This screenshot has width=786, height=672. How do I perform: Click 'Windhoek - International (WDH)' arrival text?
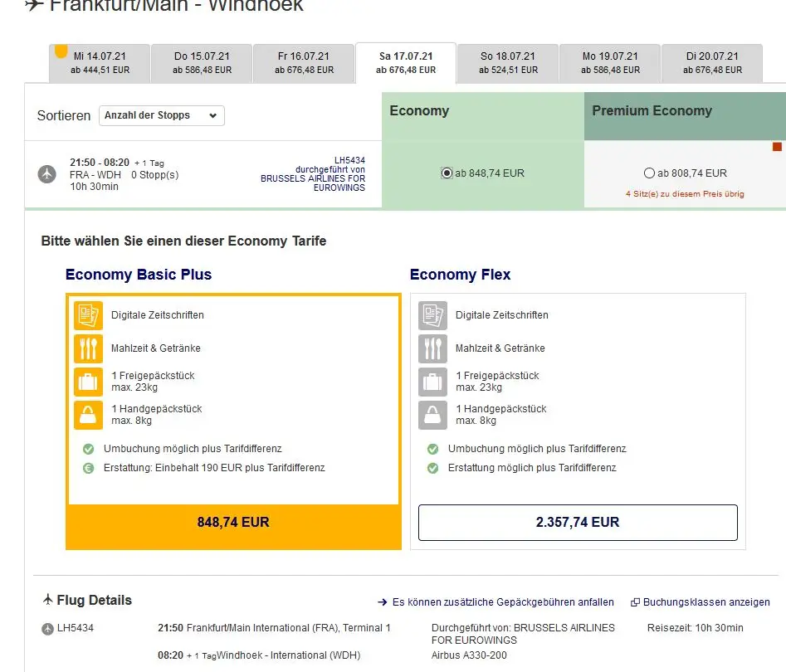click(288, 655)
